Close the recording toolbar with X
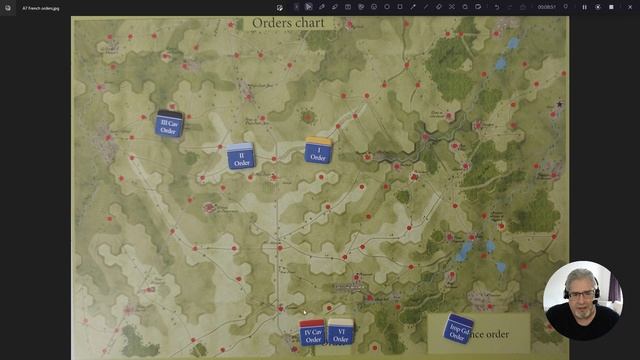The width and height of the screenshot is (640, 360). [630, 7]
